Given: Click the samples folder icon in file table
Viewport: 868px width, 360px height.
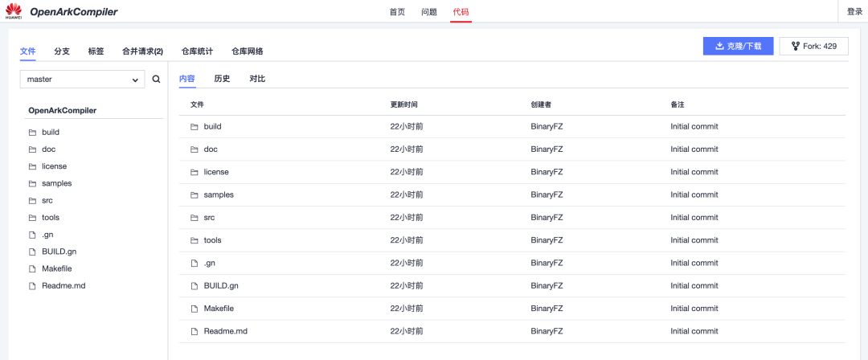Looking at the screenshot, I should tap(194, 195).
